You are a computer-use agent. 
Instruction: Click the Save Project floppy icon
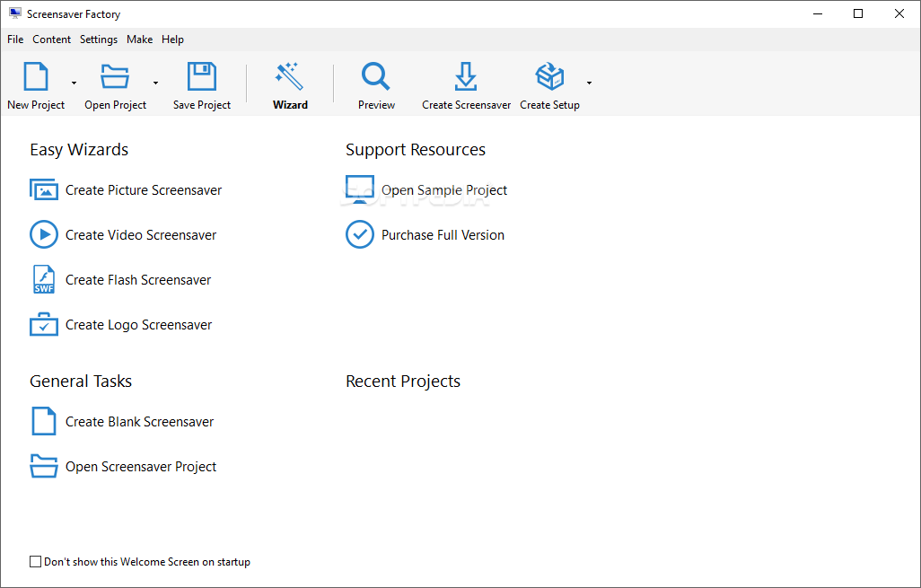click(x=201, y=76)
